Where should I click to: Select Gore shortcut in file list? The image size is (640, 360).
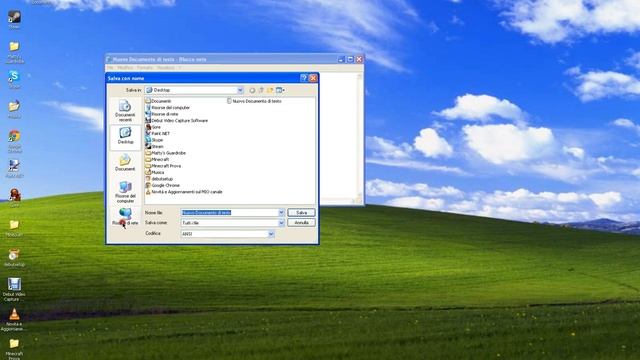click(x=153, y=127)
